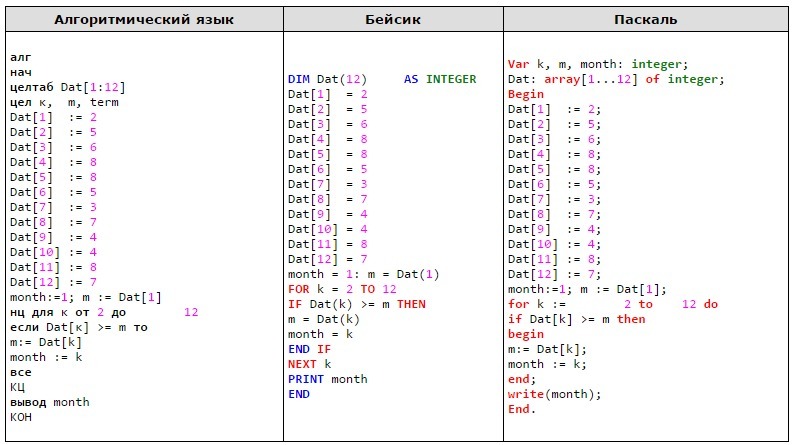
Task: Select 'Dat[7] := 3' in the Алгоритмический язык column
Action: [53, 207]
